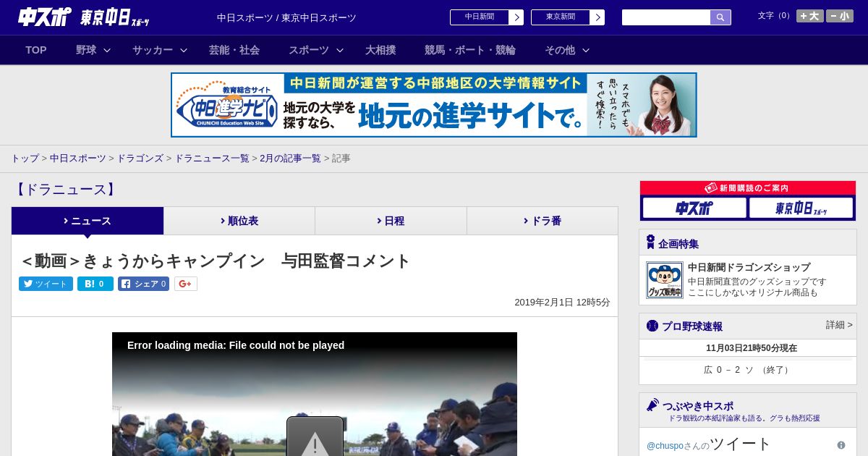Increase text size with the 大 button
This screenshot has width=868, height=456.
(x=810, y=16)
